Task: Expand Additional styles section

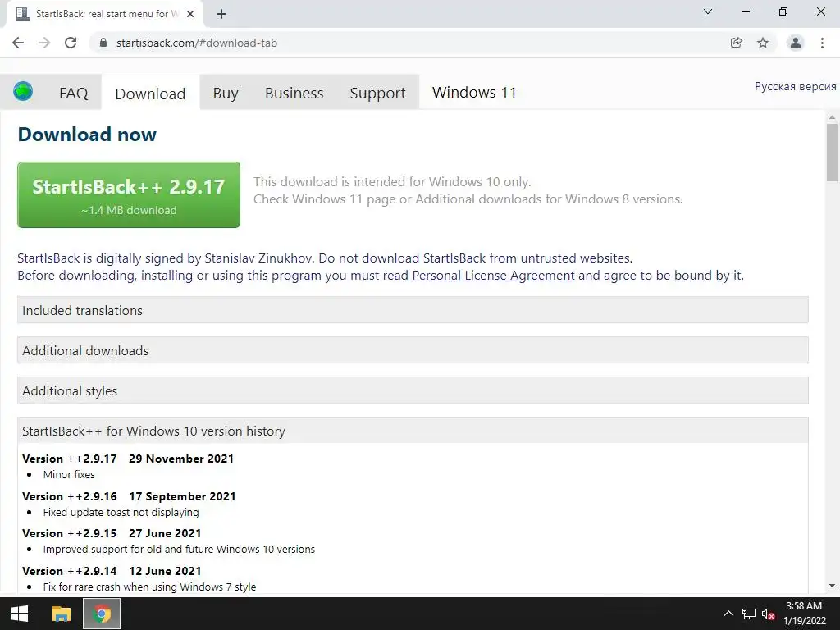Action: pos(413,390)
